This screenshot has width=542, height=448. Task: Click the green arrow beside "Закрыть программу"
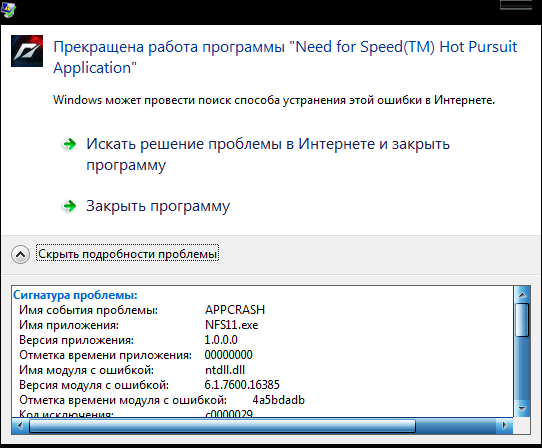coord(69,206)
